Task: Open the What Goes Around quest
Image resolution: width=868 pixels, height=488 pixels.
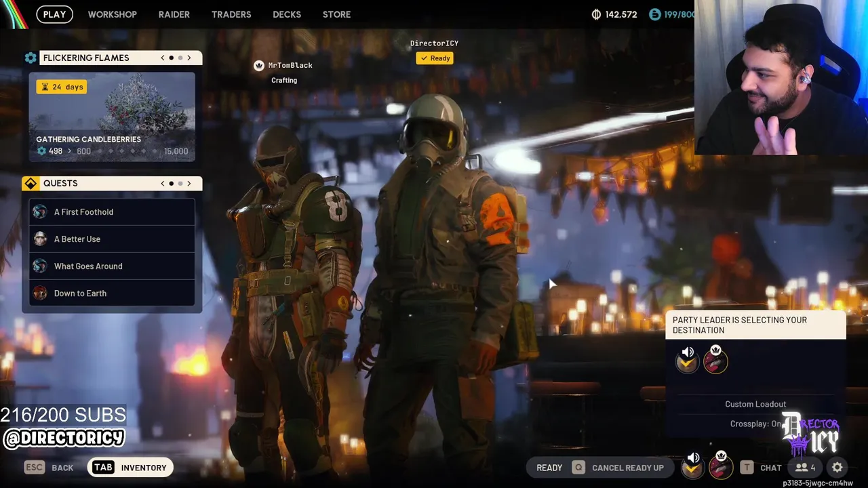Action: tap(112, 266)
